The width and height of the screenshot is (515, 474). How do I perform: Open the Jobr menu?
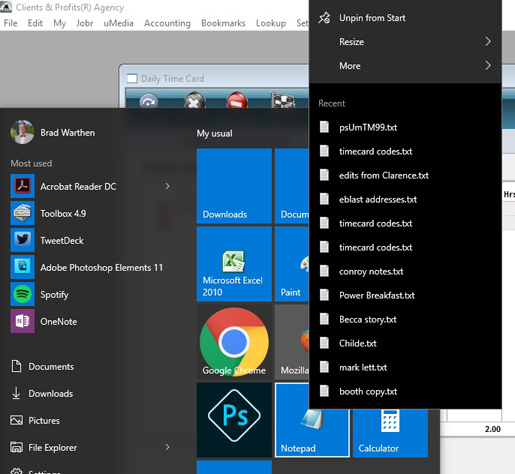click(x=85, y=23)
